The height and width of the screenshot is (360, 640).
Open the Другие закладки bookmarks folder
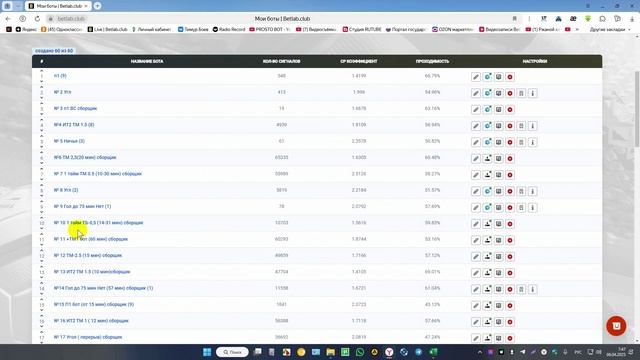610,29
